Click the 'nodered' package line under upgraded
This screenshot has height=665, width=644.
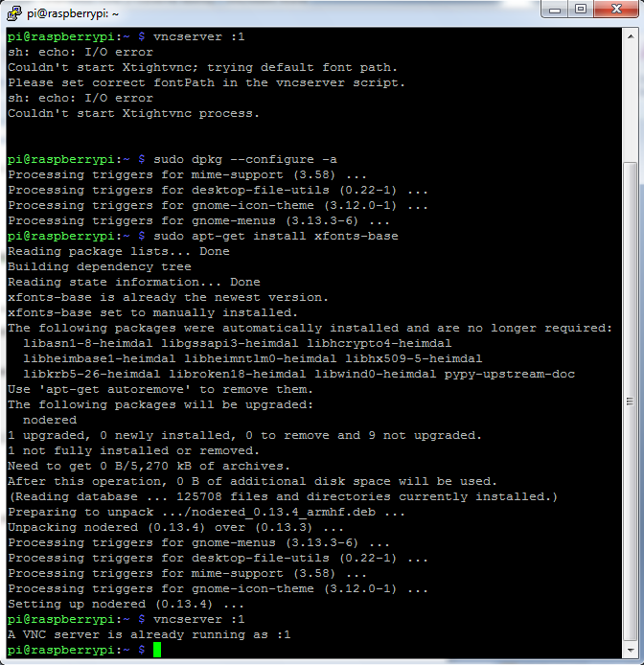pyautogui.click(x=50, y=420)
